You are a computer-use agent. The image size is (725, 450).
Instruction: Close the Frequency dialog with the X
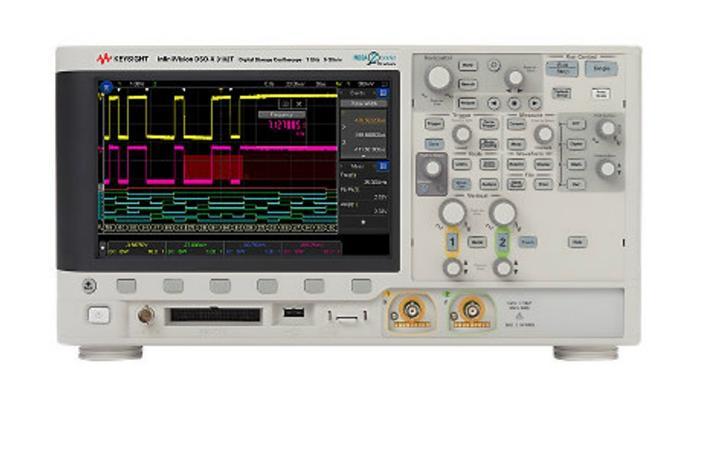[299, 104]
